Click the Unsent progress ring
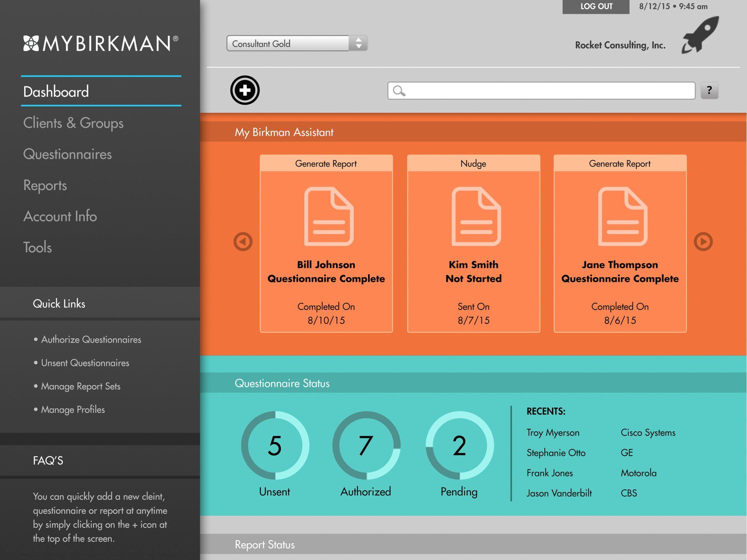Screen dimensions: 747x560 (x=275, y=445)
